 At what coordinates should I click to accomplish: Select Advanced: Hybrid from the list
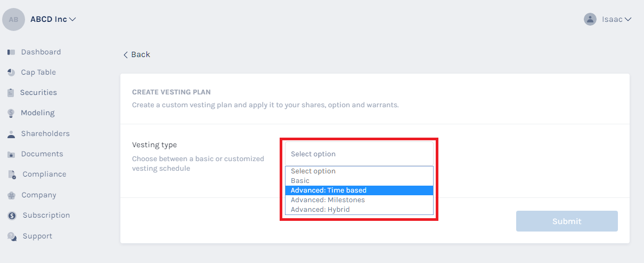(320, 210)
